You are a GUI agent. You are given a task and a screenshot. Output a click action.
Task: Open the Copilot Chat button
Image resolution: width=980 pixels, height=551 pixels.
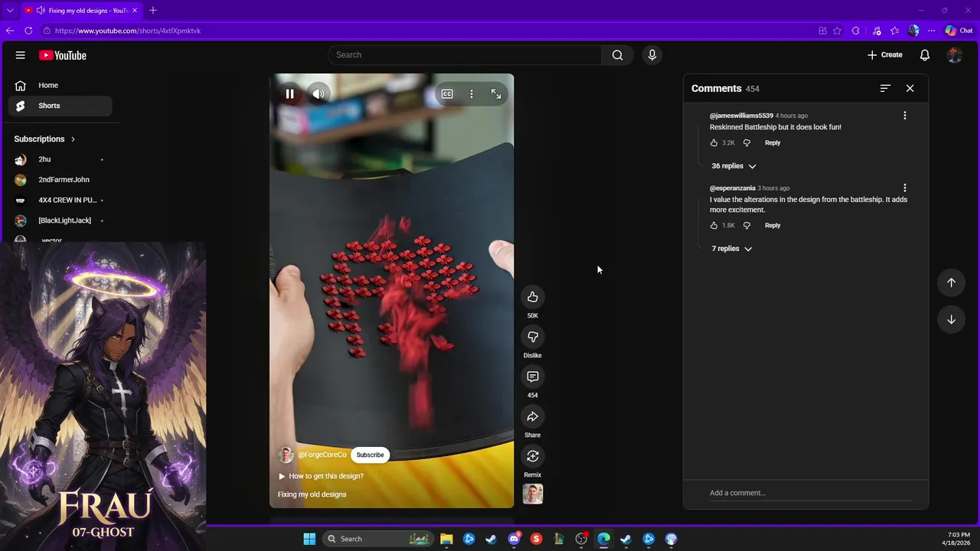[x=959, y=31]
